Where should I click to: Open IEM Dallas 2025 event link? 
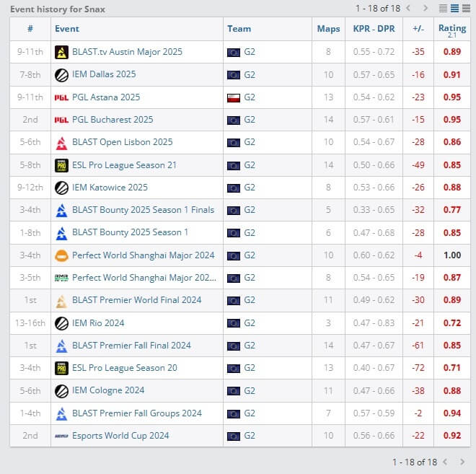click(x=104, y=74)
